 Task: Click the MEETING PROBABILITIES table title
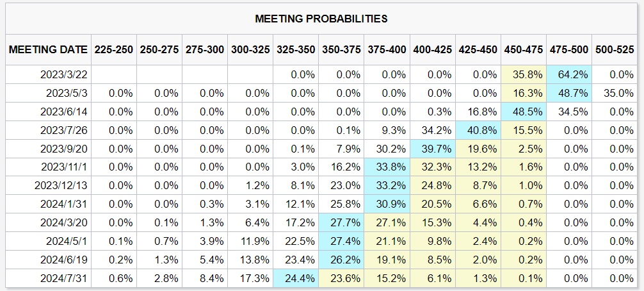point(321,19)
